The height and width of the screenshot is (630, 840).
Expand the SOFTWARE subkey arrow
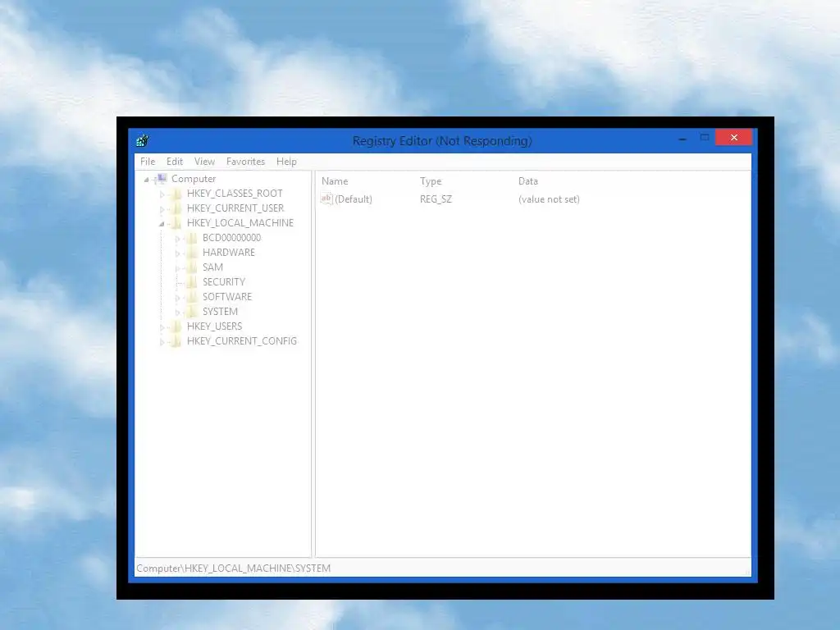(x=178, y=297)
